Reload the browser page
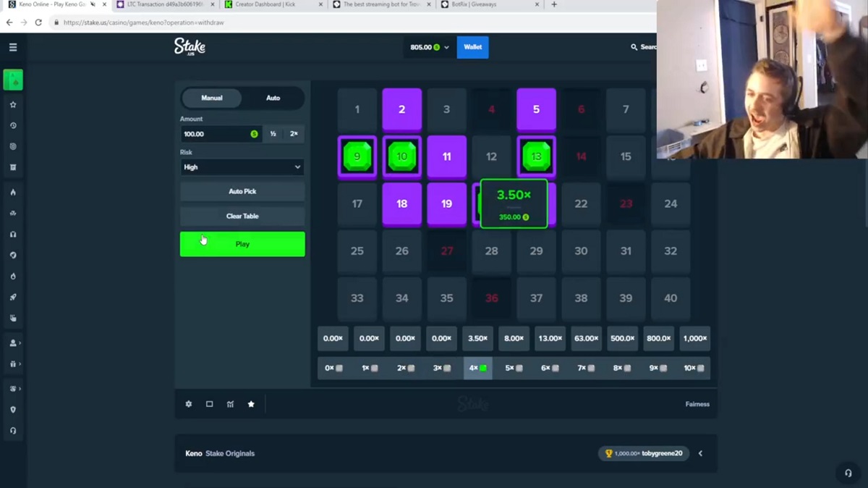 [x=38, y=22]
